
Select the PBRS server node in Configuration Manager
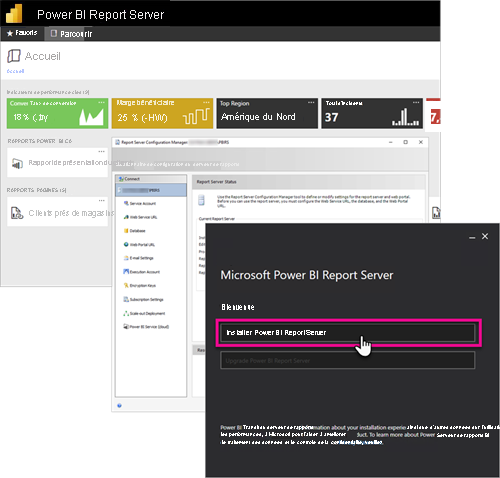(151, 190)
